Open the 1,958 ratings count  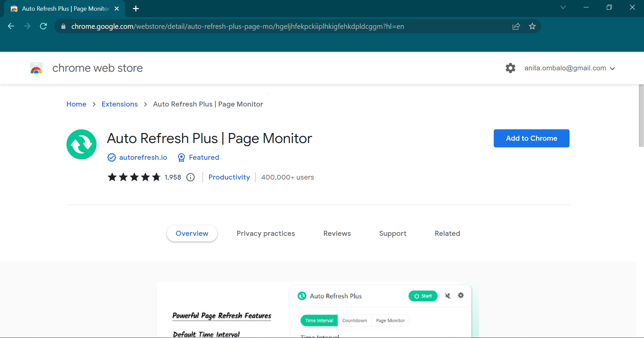(173, 177)
